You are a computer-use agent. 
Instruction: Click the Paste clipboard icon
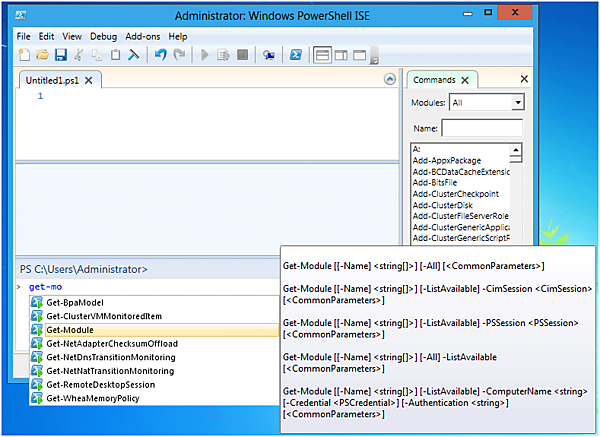[x=115, y=55]
